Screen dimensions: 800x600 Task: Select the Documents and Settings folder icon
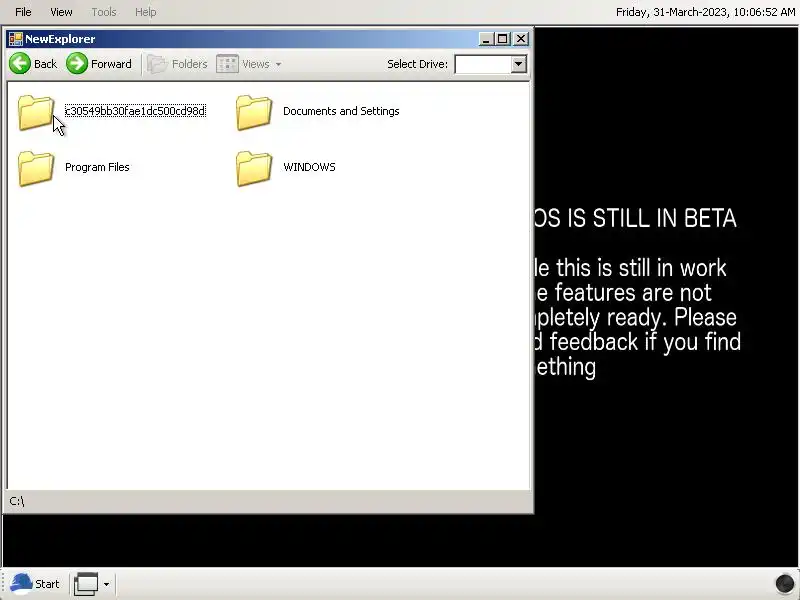[254, 113]
